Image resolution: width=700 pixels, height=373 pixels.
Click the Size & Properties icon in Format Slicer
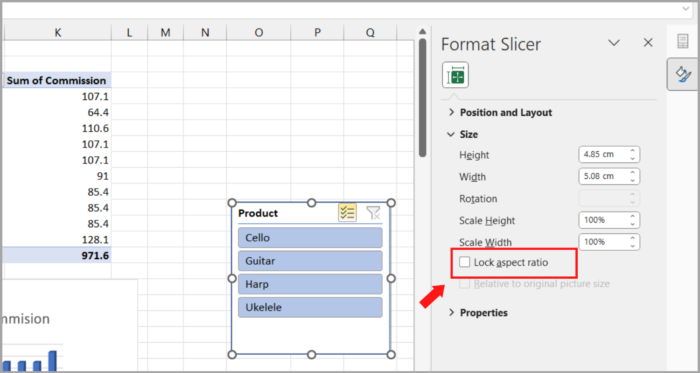tap(455, 75)
